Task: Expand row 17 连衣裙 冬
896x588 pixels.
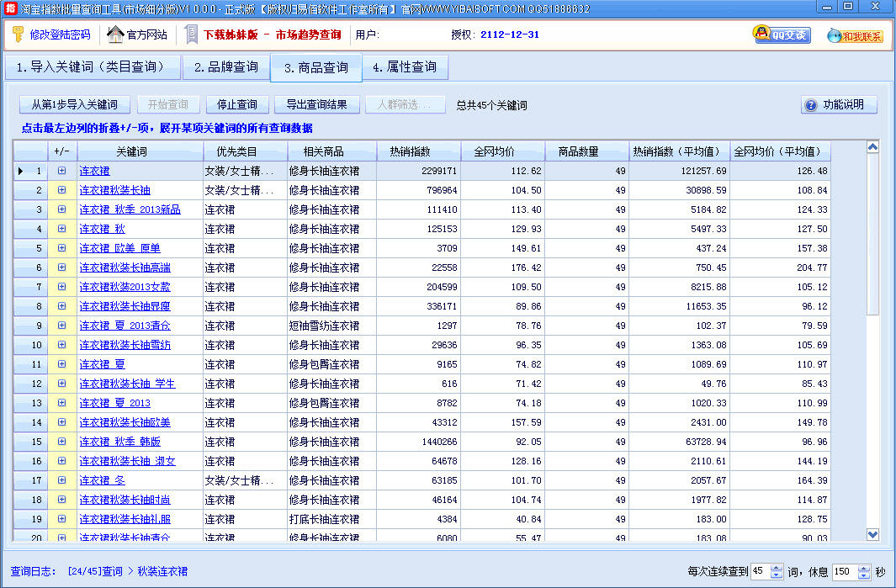Action: (x=61, y=480)
